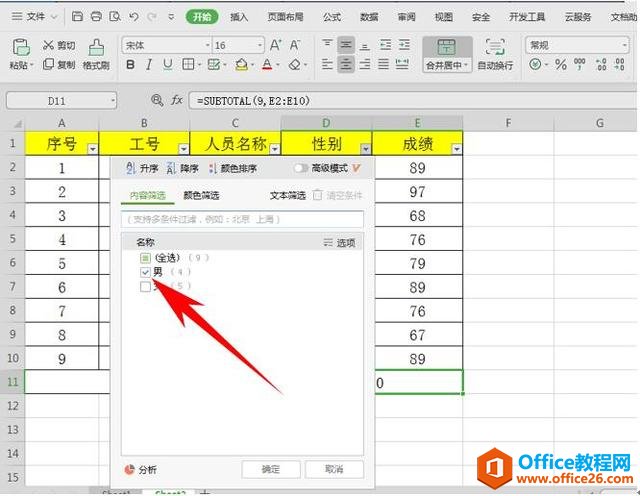Select column F header
Image resolution: width=640 pixels, height=496 pixels.
coord(508,123)
